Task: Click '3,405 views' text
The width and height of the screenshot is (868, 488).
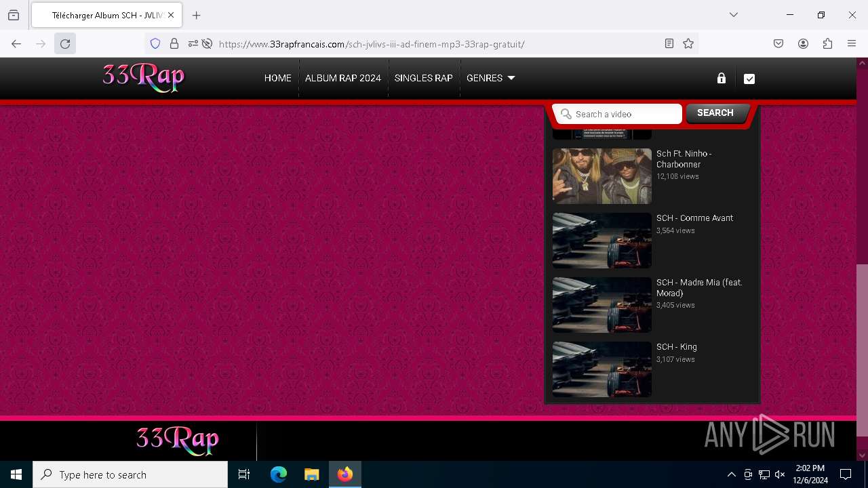Action: tap(675, 305)
